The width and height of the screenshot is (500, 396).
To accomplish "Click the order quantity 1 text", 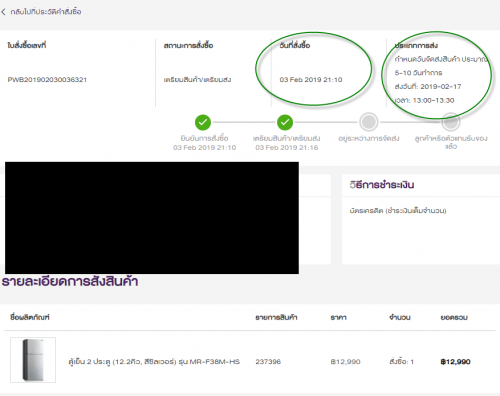I will click(x=401, y=362).
